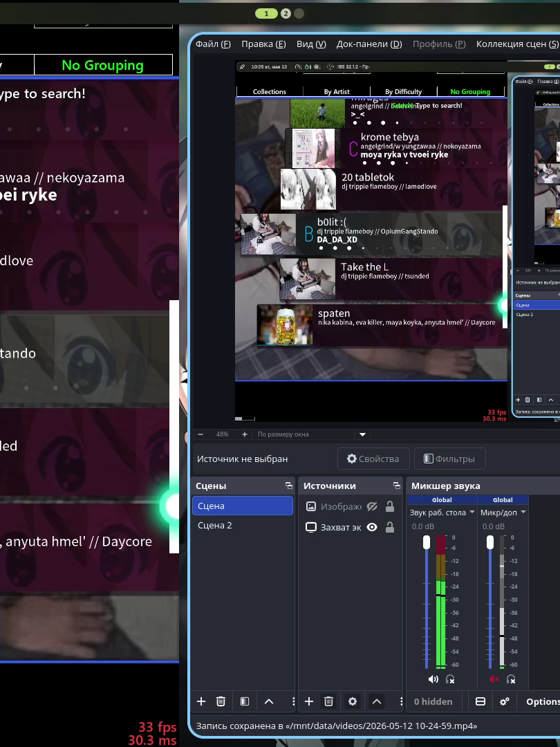This screenshot has height=747, width=560.
Task: Click 0.0 dB under Звук раб. стола
Action: tap(423, 526)
